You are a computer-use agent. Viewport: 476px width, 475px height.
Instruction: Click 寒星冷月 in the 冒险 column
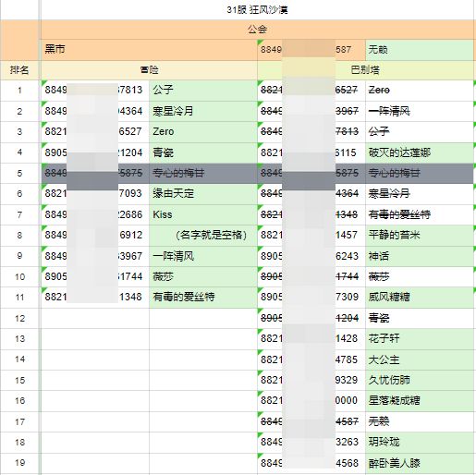click(203, 111)
